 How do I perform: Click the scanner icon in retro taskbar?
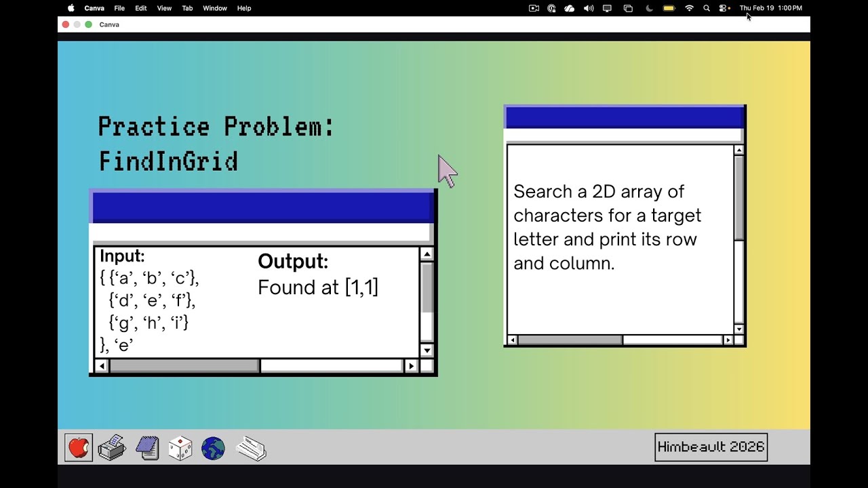tap(251, 449)
